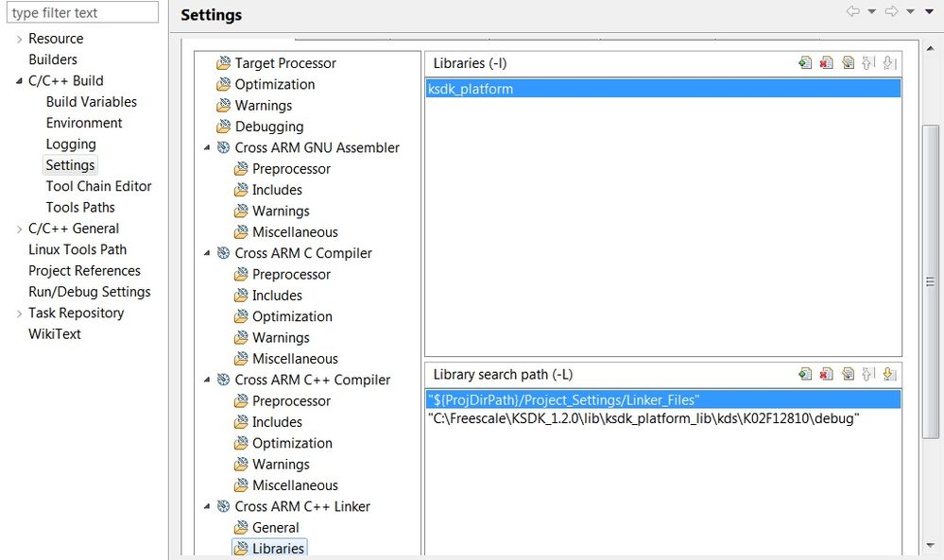Open the Logging page
This screenshot has height=560, width=944.
(x=71, y=144)
